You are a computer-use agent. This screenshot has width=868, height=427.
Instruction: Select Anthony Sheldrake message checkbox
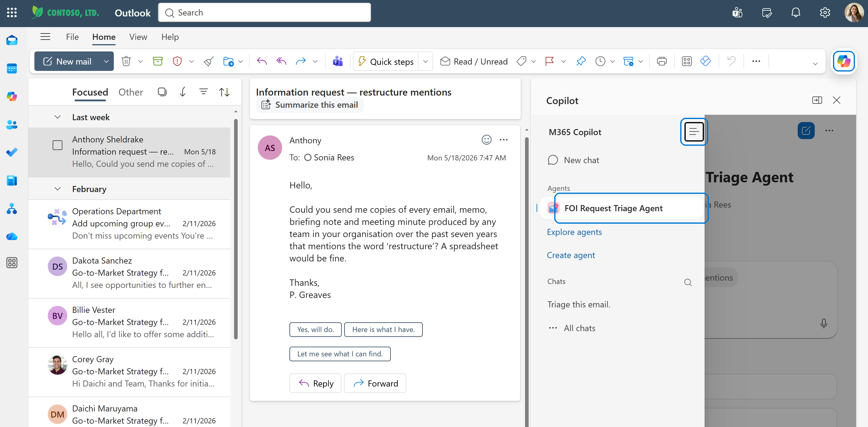[58, 145]
